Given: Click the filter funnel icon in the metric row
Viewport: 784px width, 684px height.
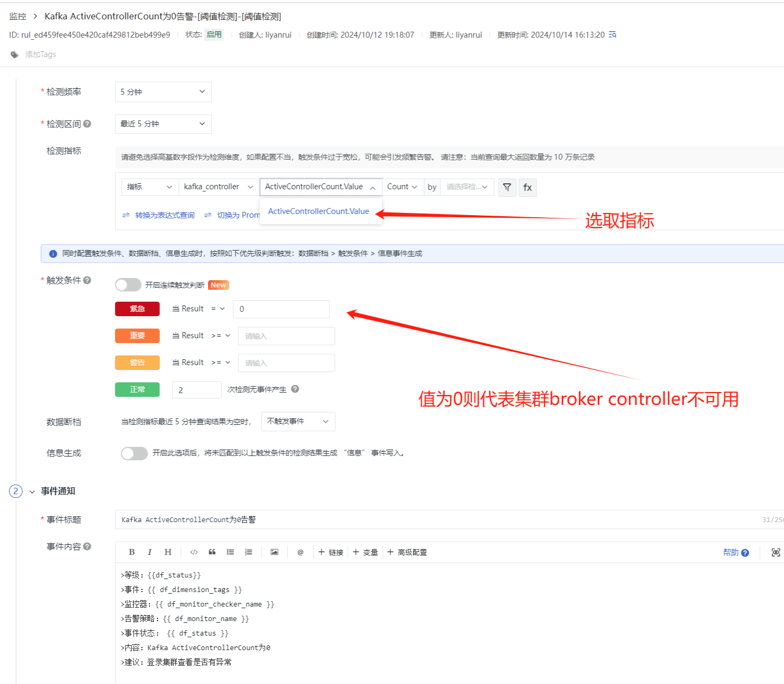Looking at the screenshot, I should (507, 187).
